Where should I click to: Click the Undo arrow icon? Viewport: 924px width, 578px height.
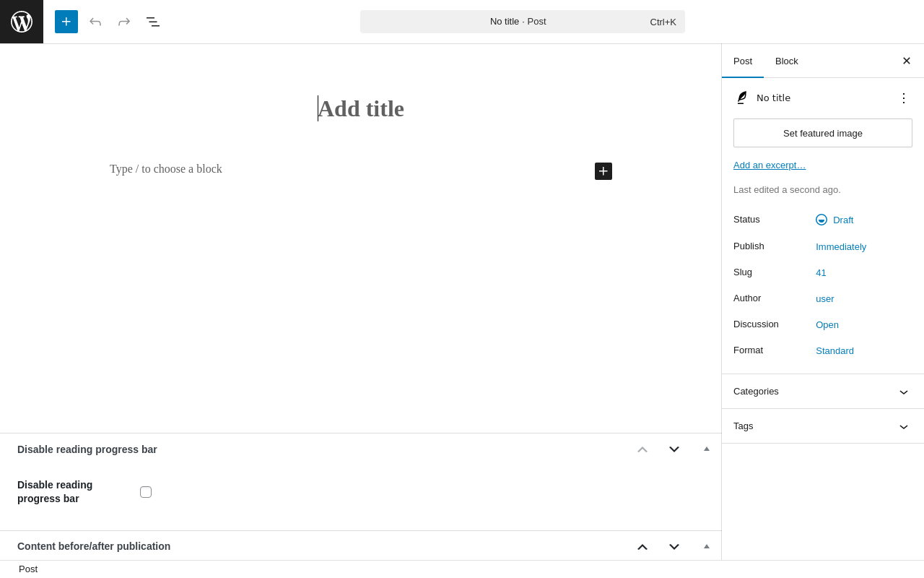coord(95,22)
